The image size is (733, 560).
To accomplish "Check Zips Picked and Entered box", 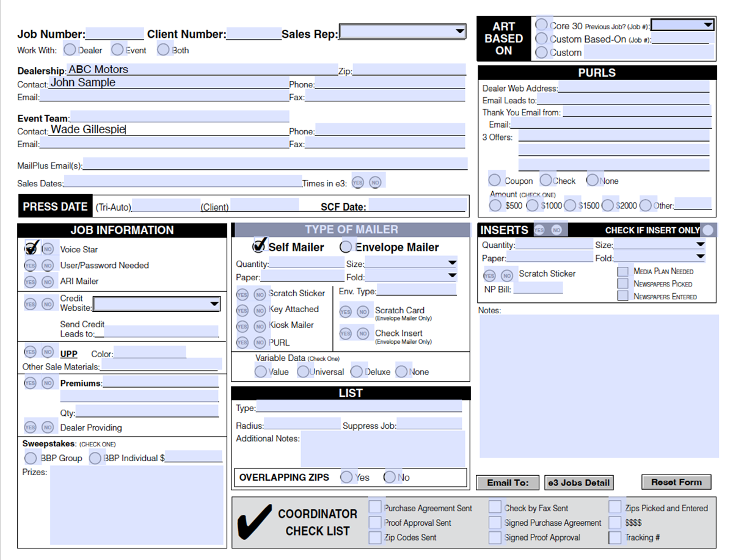I will pos(615,507).
